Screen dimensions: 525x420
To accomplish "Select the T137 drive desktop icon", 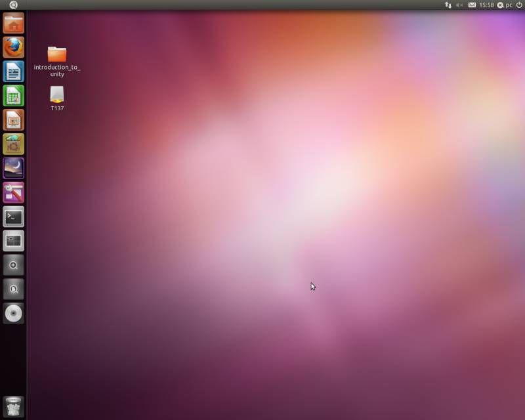I will pos(57,98).
